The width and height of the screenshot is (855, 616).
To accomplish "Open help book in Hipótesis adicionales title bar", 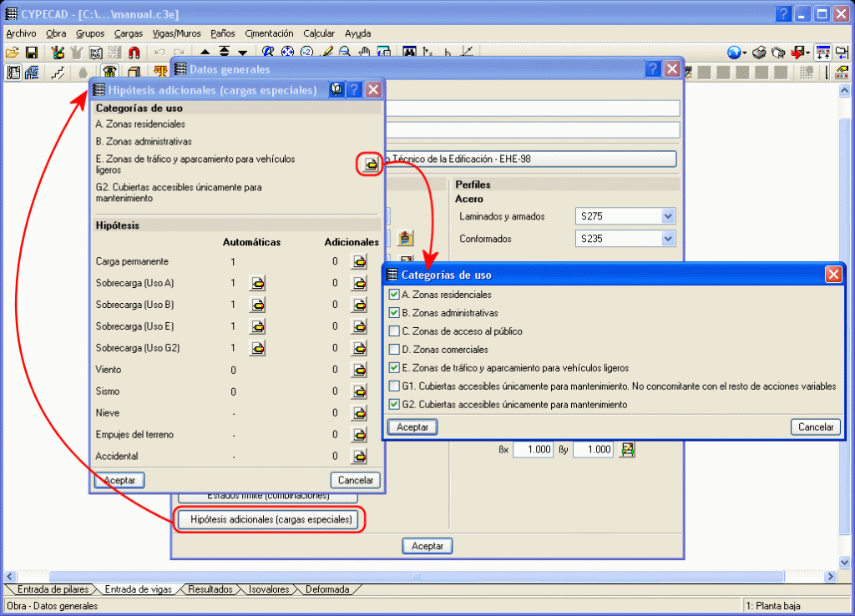I will click(336, 89).
